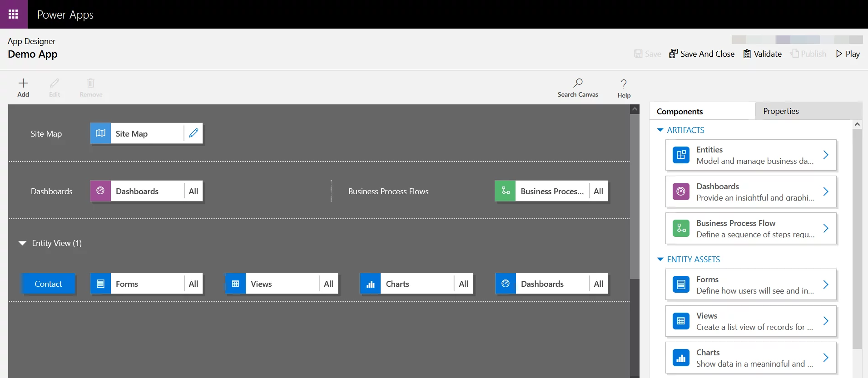The height and width of the screenshot is (378, 868).
Task: Click Dashboards icon in Artifacts panel
Action: 681,191
